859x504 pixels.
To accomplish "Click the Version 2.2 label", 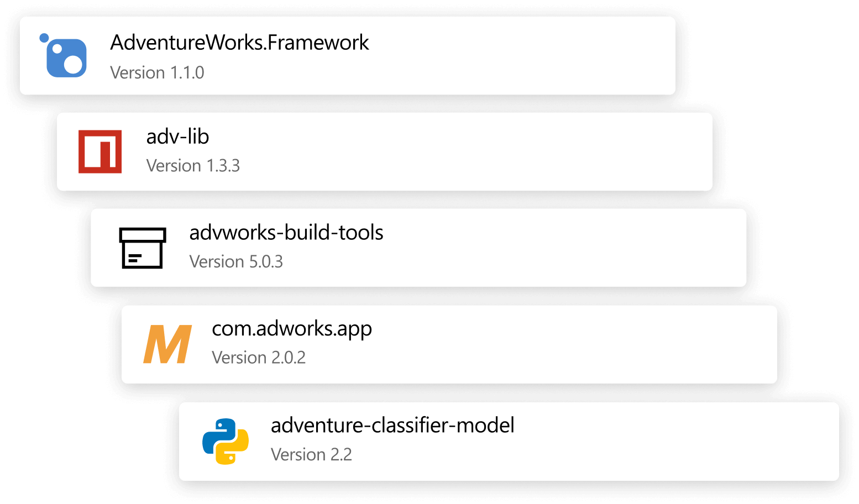I will click(311, 454).
